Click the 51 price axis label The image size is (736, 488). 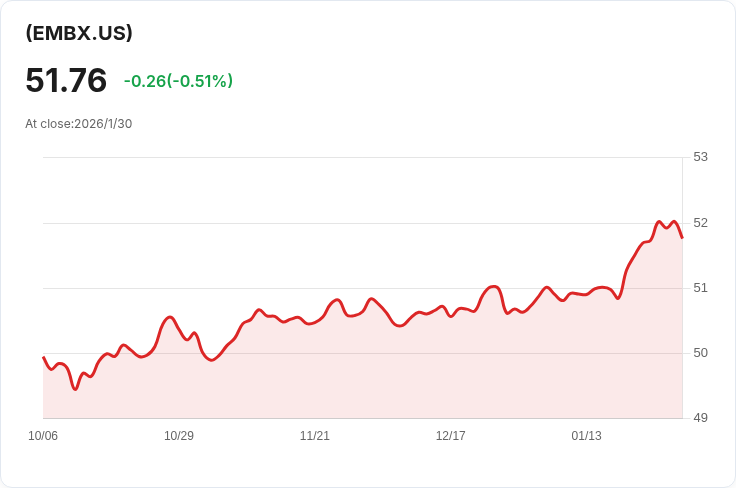[700, 288]
